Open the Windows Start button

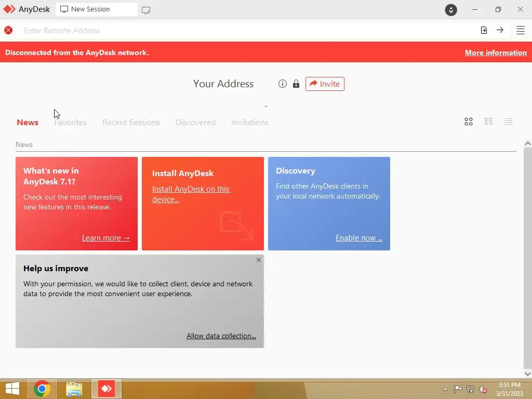coord(12,389)
